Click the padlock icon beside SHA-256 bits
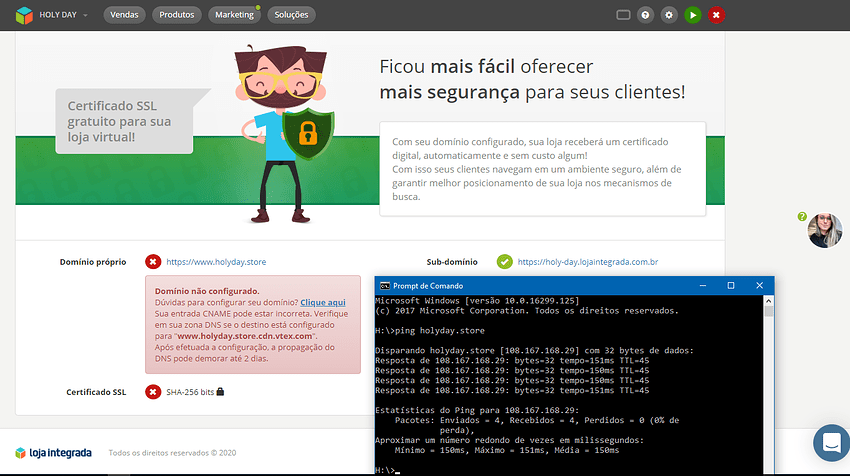850x476 pixels. tap(220, 391)
